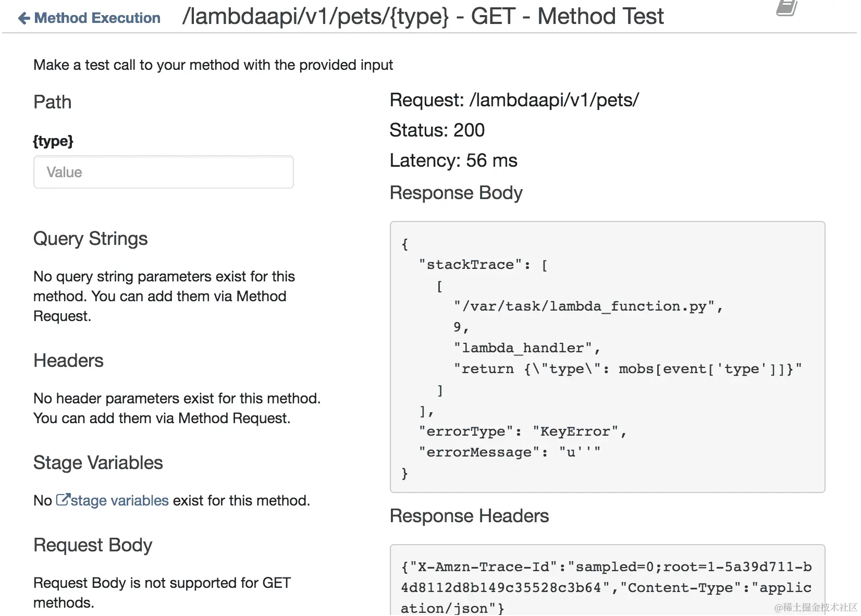Open the stage variables link
The width and height of the screenshot is (861, 616).
[x=119, y=501]
